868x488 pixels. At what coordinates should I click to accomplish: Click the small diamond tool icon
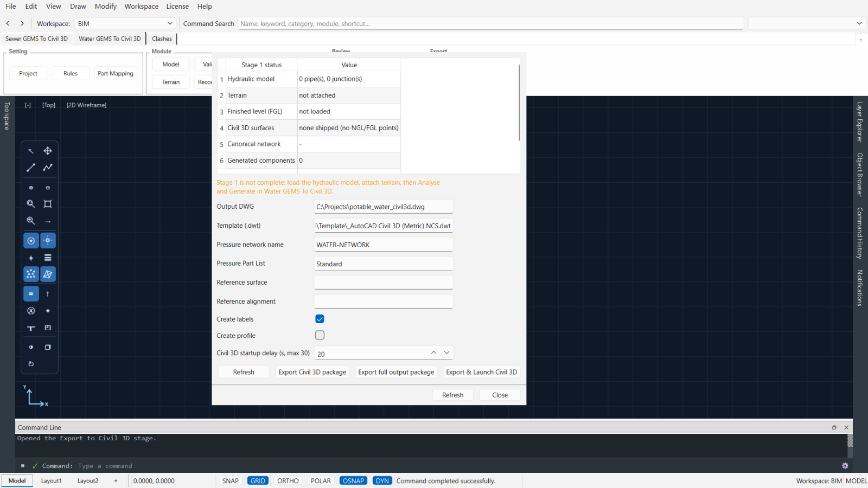[48, 311]
